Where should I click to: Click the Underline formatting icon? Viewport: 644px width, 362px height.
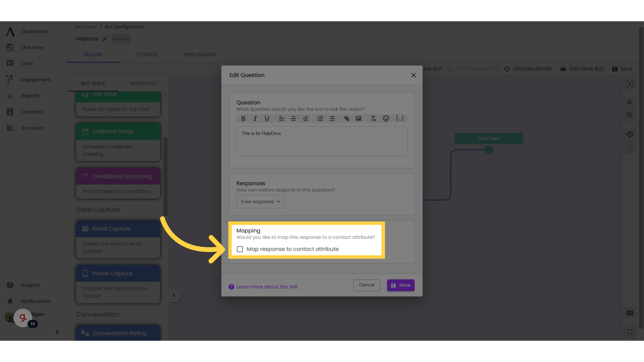(267, 118)
